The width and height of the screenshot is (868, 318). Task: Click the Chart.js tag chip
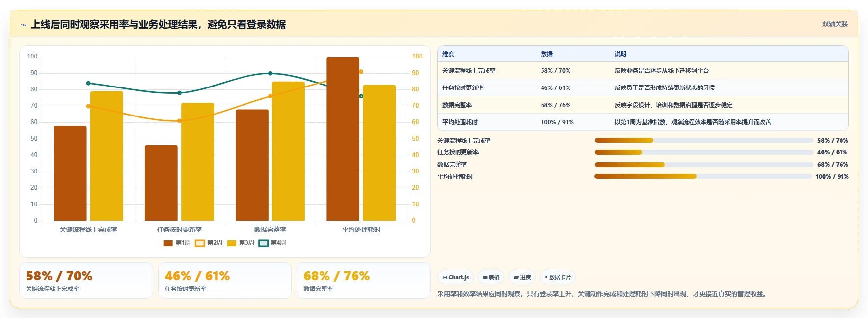tap(456, 277)
